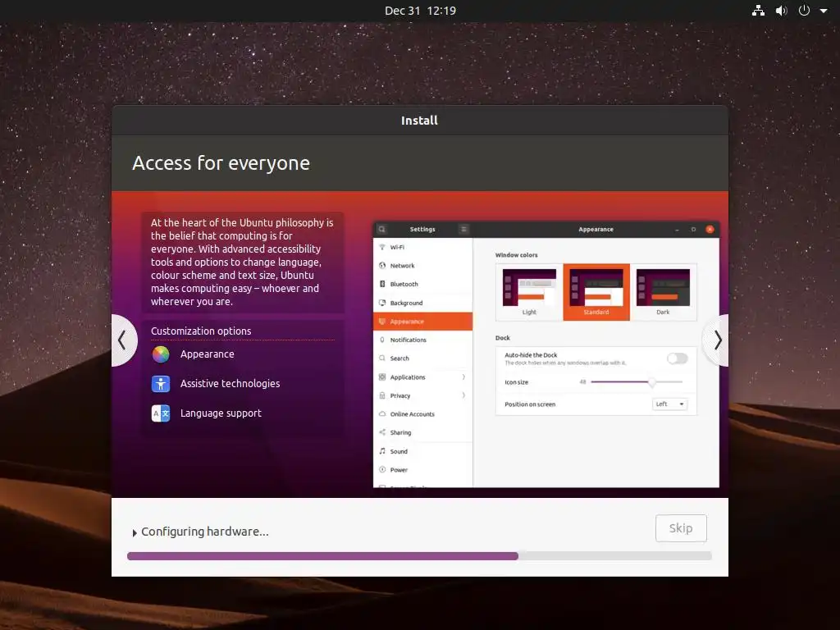Click the Language support icon
840x630 pixels.
click(x=161, y=413)
